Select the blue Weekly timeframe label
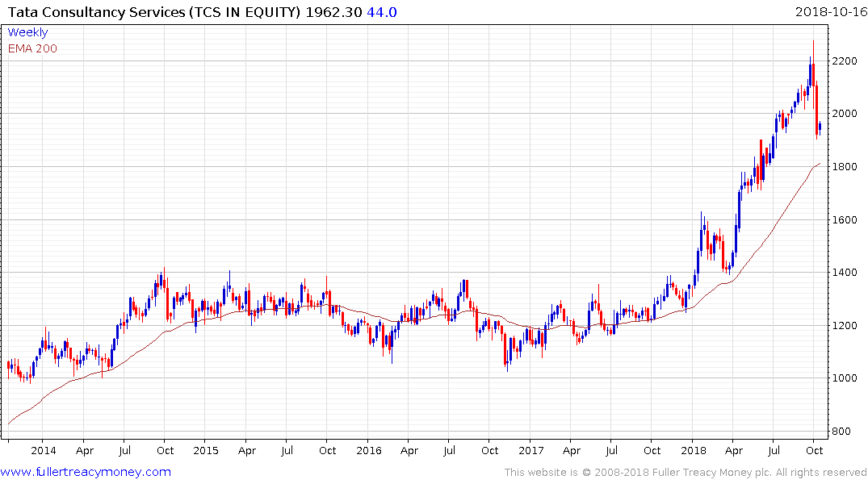This screenshot has height=484, width=868. pyautogui.click(x=27, y=32)
